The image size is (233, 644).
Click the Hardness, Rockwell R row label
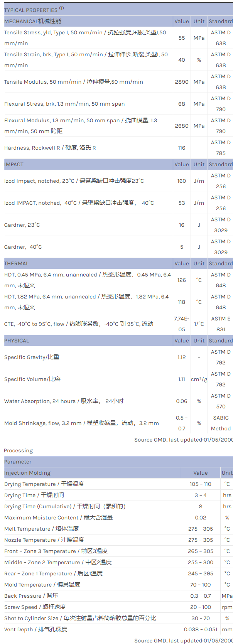(50, 148)
